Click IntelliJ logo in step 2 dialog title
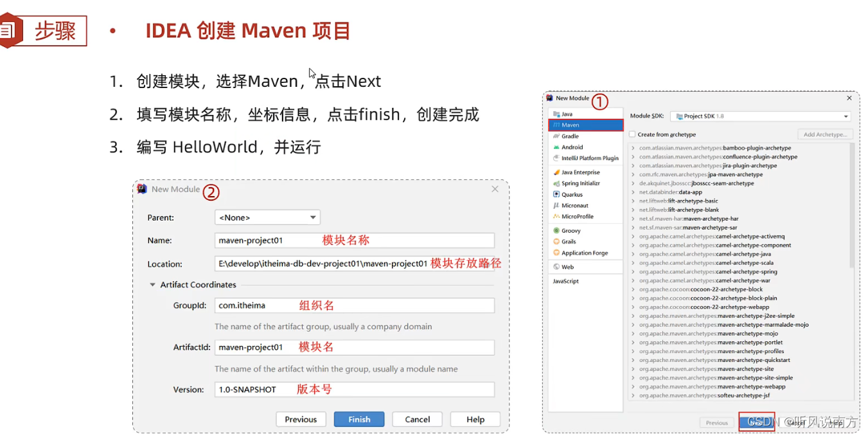 click(142, 188)
